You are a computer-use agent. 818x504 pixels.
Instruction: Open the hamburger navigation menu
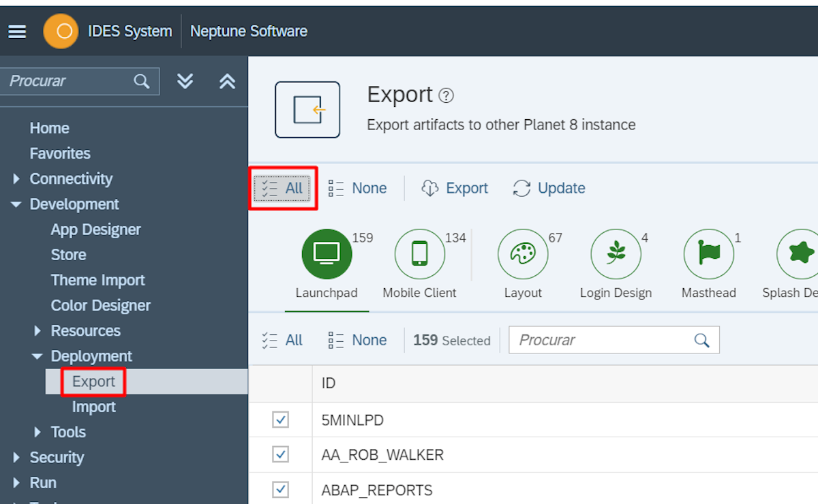click(17, 31)
